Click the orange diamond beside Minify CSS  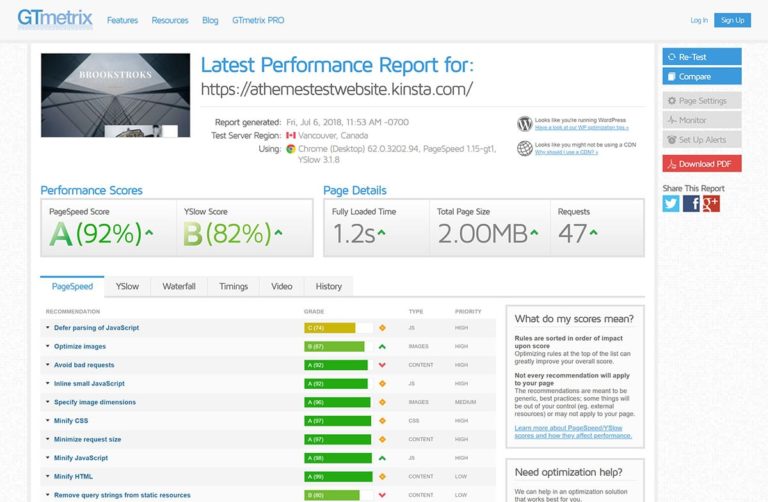382,421
